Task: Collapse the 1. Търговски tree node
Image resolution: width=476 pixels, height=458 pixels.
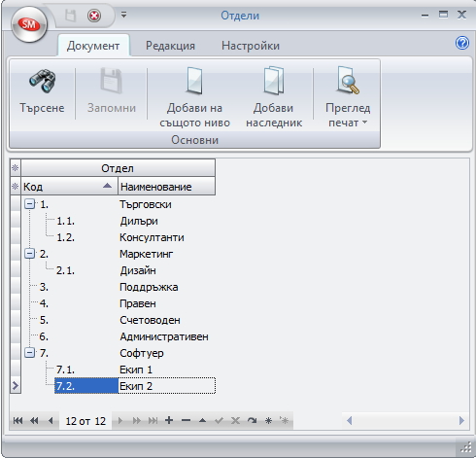Action: click(29, 204)
